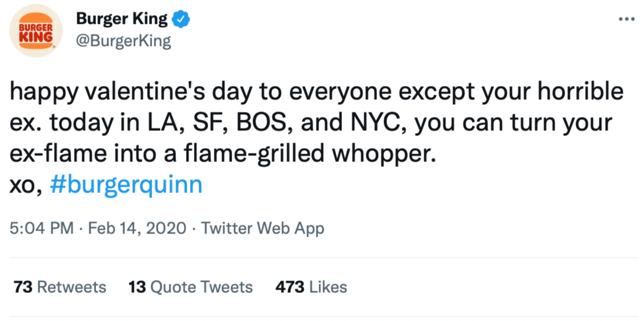Image resolution: width=644 pixels, height=321 pixels.
Task: Click the number 13 beside Quote Tweets
Action: point(137,287)
